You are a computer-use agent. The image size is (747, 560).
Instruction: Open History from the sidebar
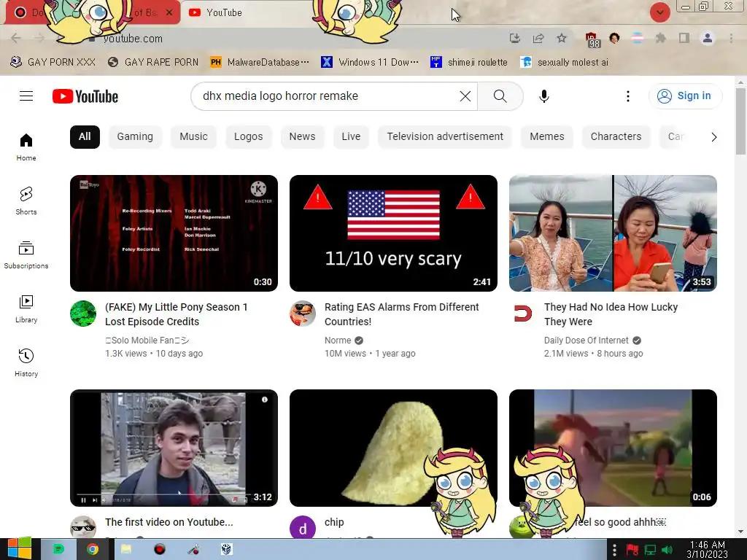26,363
